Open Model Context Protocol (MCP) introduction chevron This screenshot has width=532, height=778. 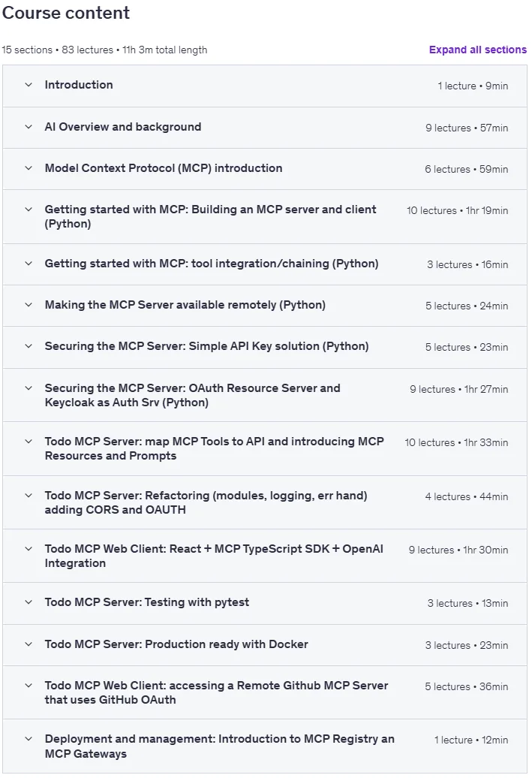click(x=29, y=168)
